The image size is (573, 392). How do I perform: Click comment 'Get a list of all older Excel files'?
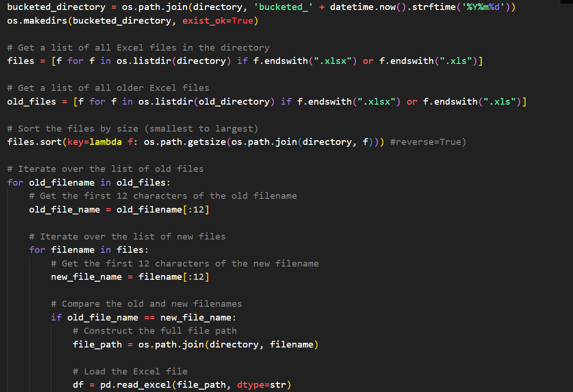click(108, 88)
